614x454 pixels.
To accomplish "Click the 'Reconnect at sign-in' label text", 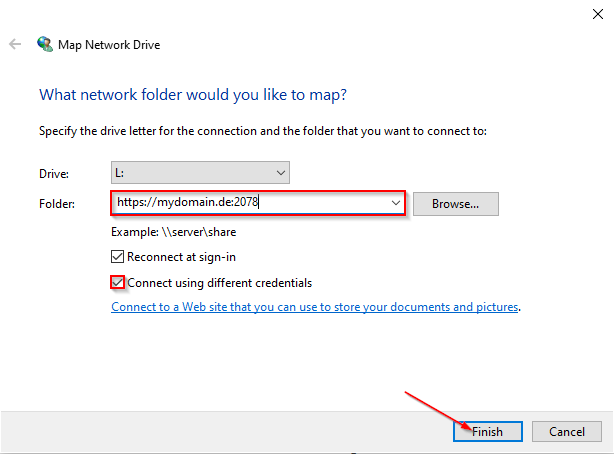I will [181, 257].
